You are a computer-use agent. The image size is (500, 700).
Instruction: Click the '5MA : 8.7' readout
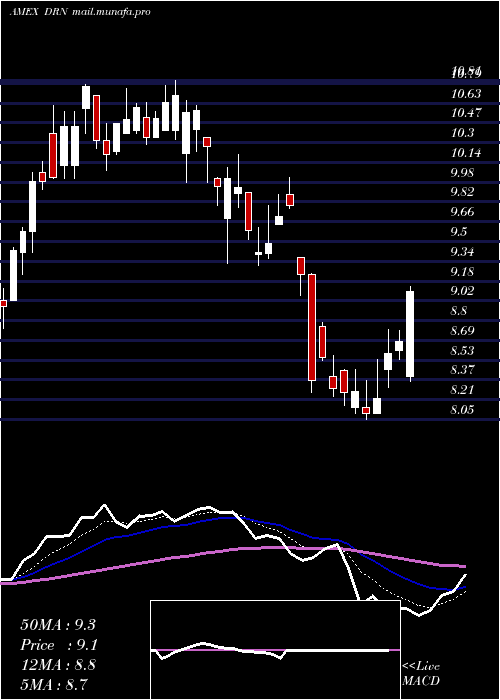click(54, 684)
